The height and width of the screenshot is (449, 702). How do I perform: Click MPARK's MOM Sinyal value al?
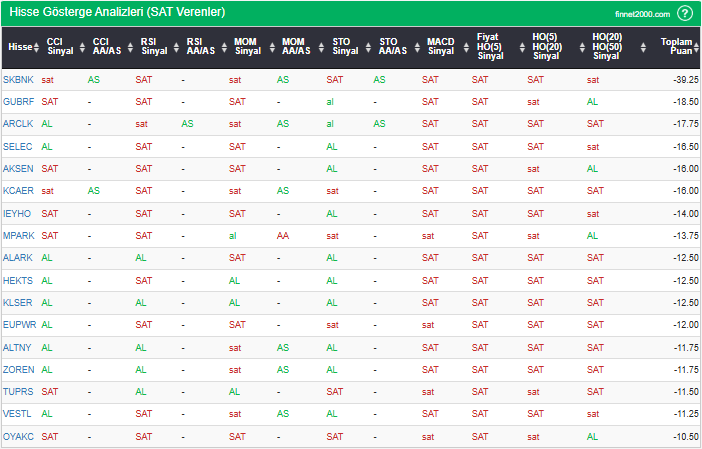[x=233, y=236]
